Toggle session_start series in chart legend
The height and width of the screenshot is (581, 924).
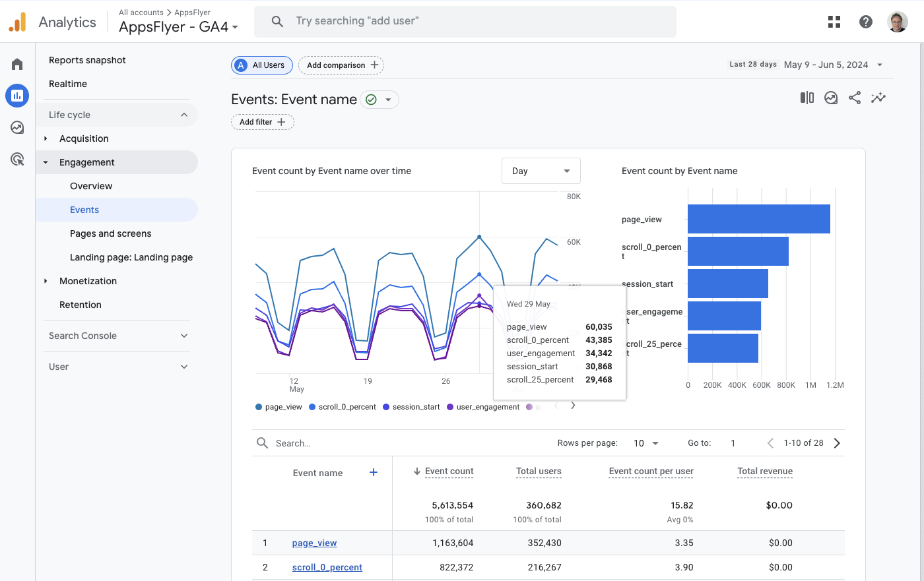coord(411,407)
